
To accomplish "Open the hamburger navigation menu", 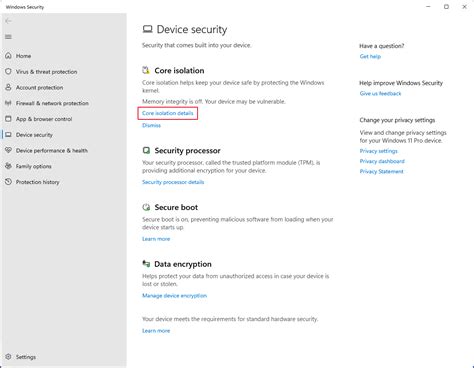I will coord(8,37).
